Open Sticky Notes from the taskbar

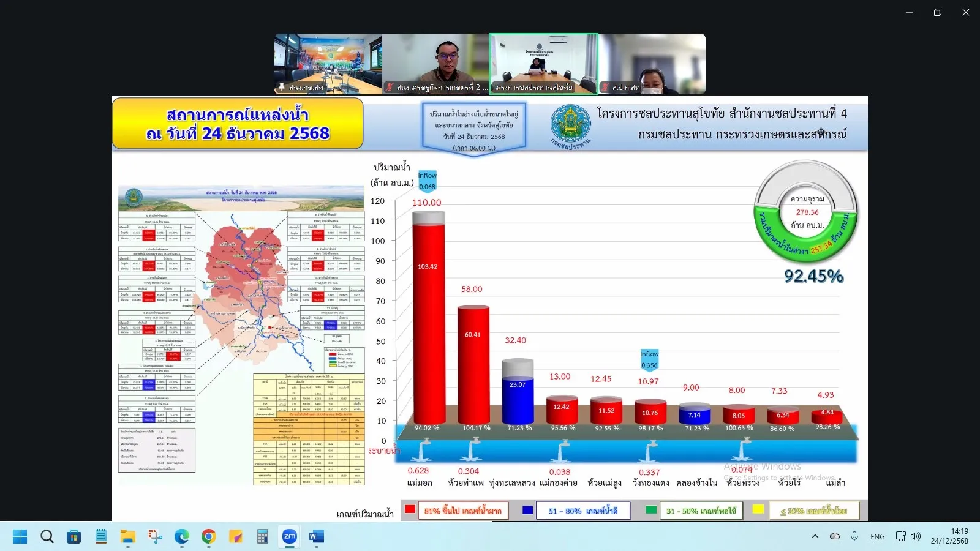235,537
